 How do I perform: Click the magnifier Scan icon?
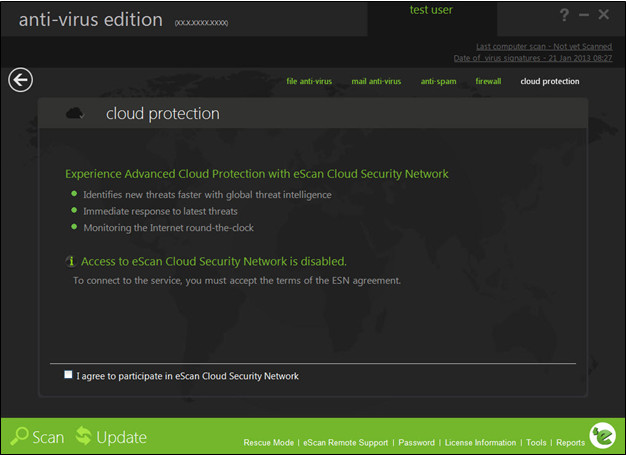pyautogui.click(x=19, y=436)
